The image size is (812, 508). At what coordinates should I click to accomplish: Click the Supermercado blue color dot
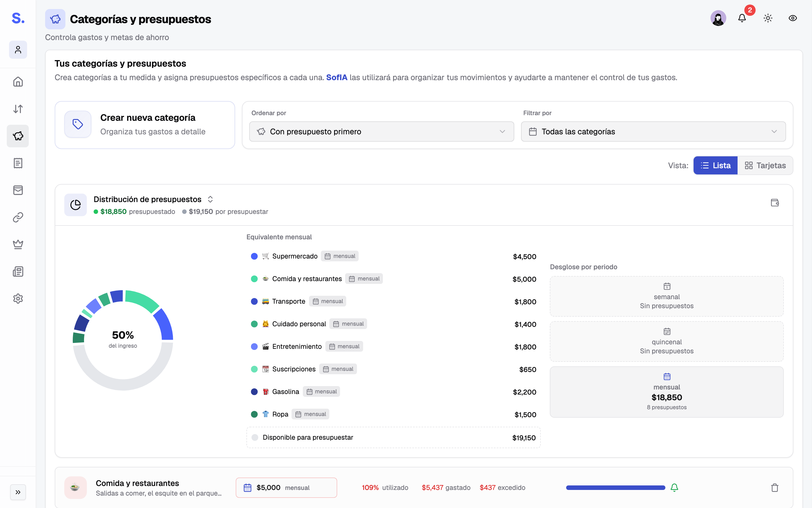[254, 256]
